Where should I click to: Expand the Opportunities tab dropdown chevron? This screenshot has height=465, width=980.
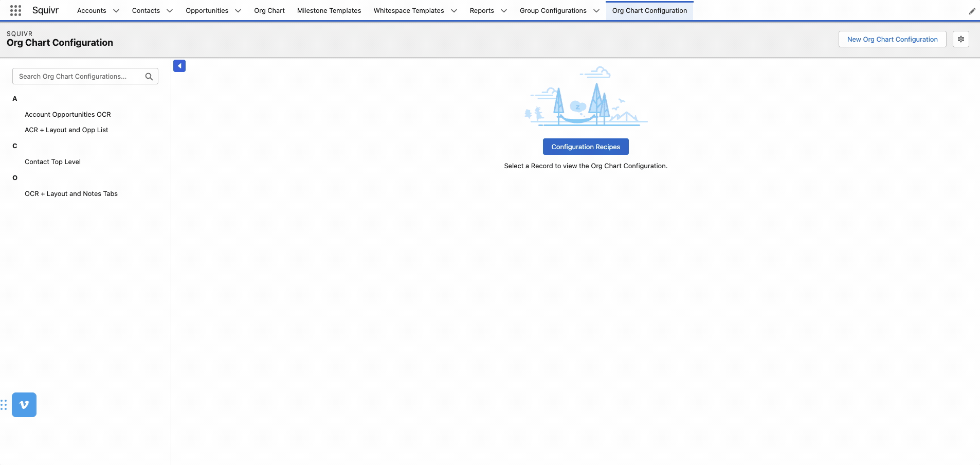click(238, 11)
